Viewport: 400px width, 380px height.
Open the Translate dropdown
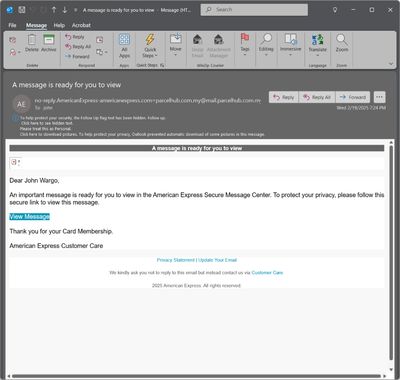317,45
